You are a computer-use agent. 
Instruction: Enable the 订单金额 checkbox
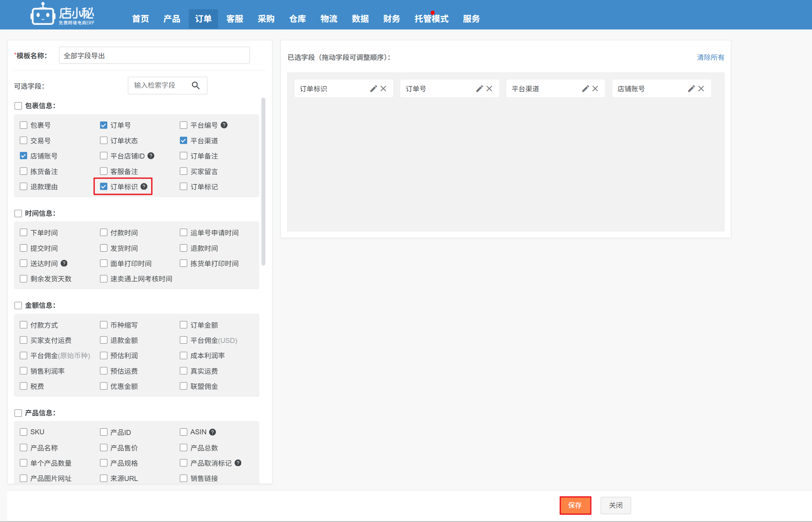coord(184,325)
